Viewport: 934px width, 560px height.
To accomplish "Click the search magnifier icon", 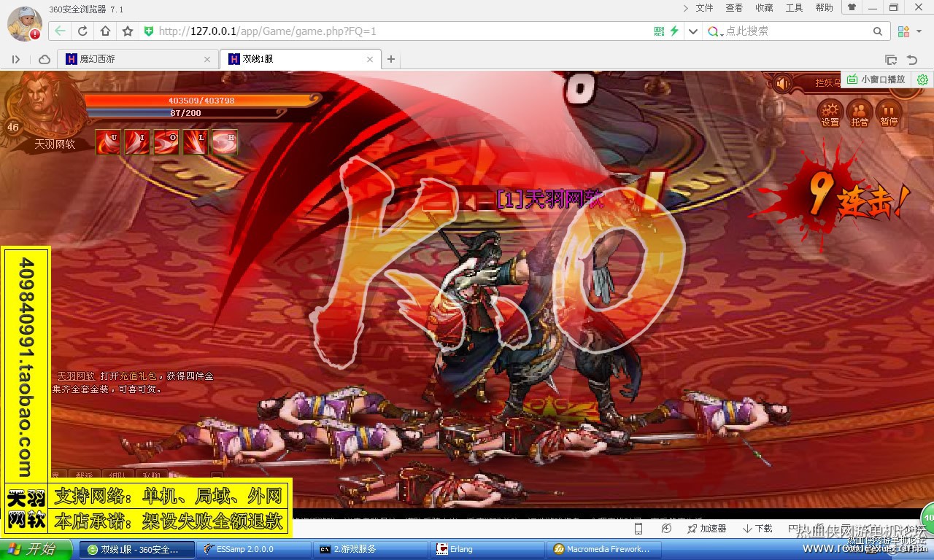I will pyautogui.click(x=878, y=31).
